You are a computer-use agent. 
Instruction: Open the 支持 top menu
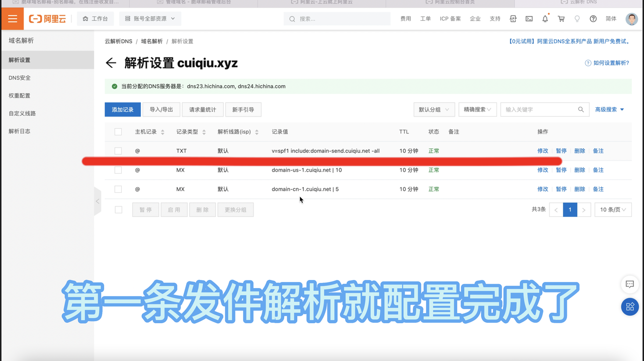495,19
